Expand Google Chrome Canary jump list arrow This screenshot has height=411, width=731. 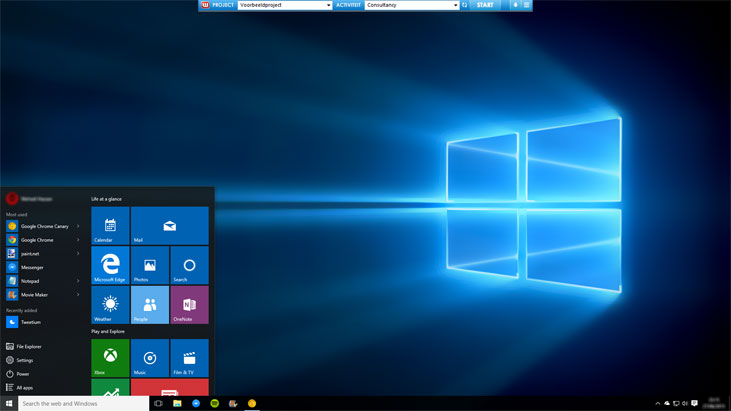(78, 226)
